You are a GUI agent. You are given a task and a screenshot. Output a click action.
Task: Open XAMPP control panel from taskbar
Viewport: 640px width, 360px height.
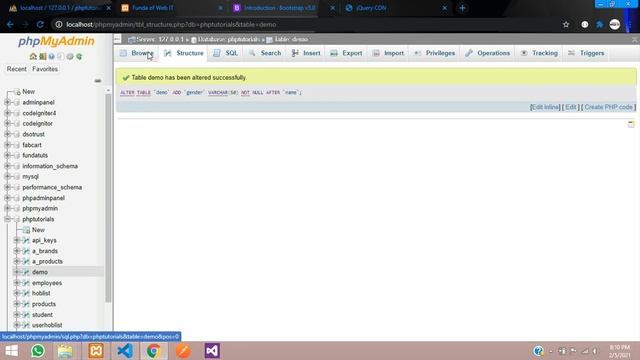96,351
